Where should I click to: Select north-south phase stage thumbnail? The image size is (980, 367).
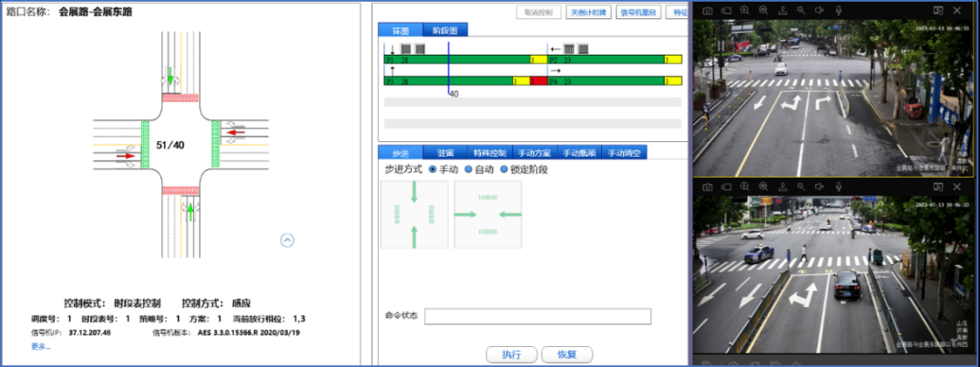pyautogui.click(x=414, y=214)
